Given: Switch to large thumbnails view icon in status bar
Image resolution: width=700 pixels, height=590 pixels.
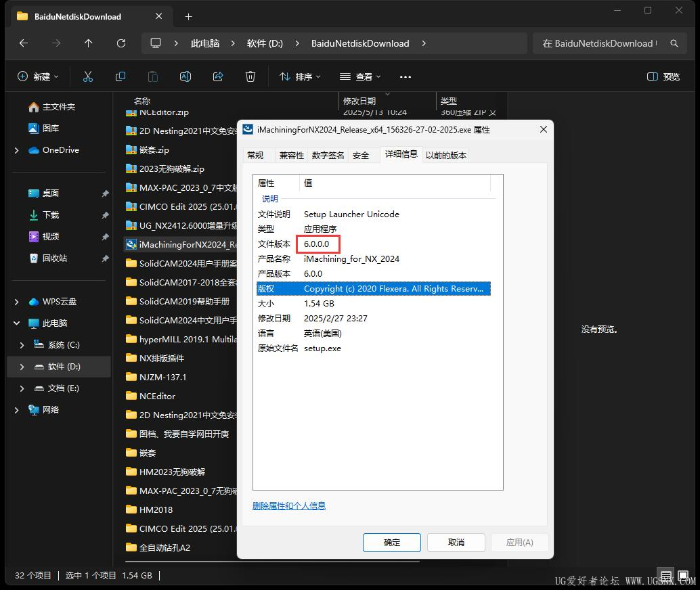Looking at the screenshot, I should [x=683, y=576].
